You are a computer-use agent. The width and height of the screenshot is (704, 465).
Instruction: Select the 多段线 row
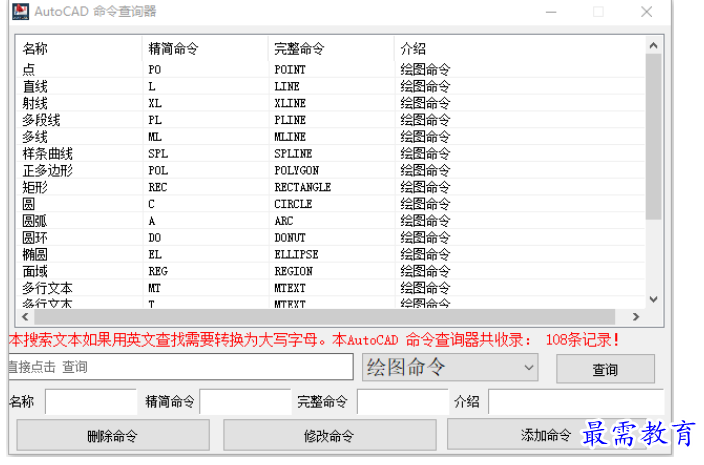331,120
